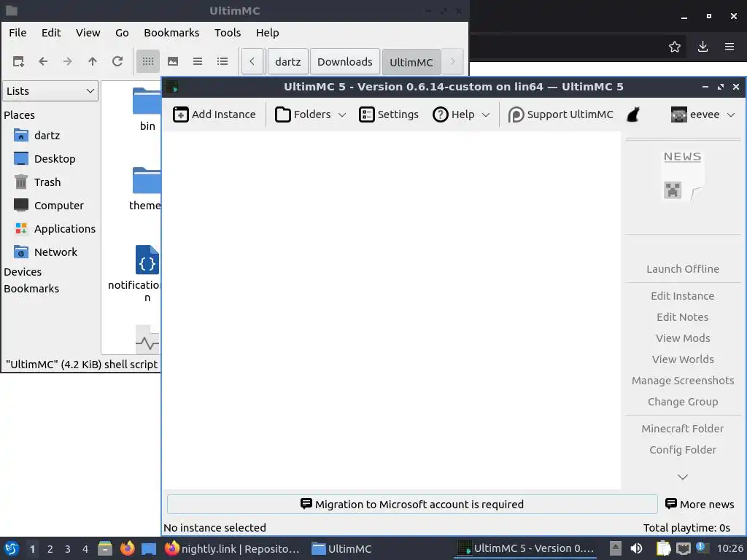Open File menu in file manager
The width and height of the screenshot is (747, 560).
pyautogui.click(x=18, y=33)
